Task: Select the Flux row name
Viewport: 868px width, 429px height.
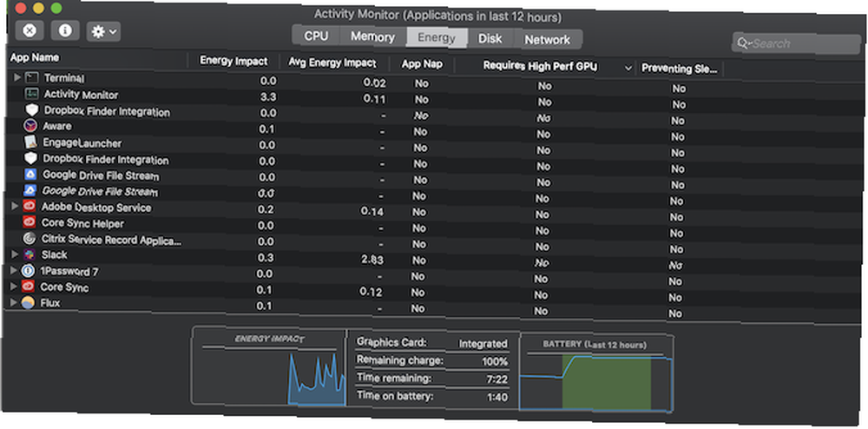Action: [x=49, y=303]
